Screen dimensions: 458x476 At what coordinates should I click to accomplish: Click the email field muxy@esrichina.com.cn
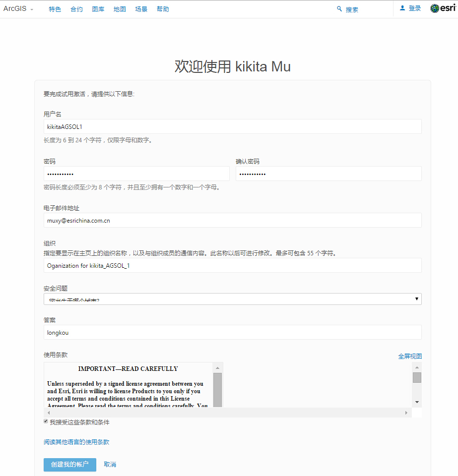click(233, 220)
